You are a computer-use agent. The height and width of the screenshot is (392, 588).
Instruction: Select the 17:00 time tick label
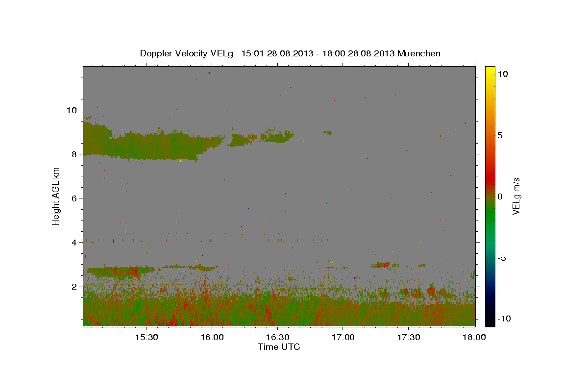[343, 337]
